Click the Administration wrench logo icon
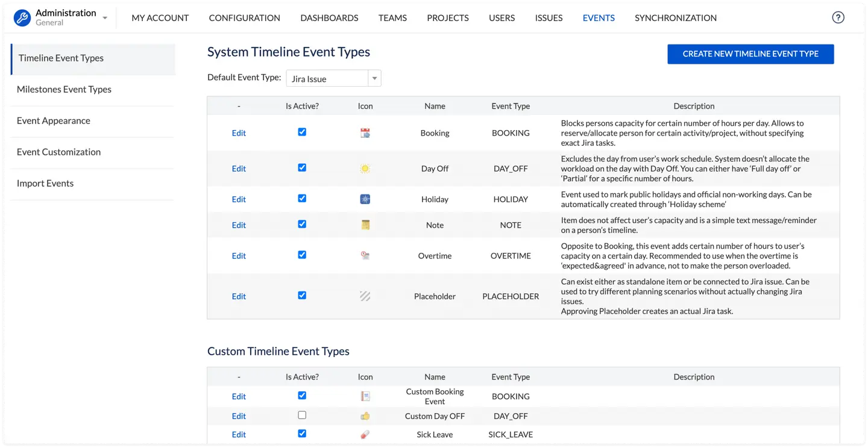The image size is (868, 448). click(x=22, y=17)
